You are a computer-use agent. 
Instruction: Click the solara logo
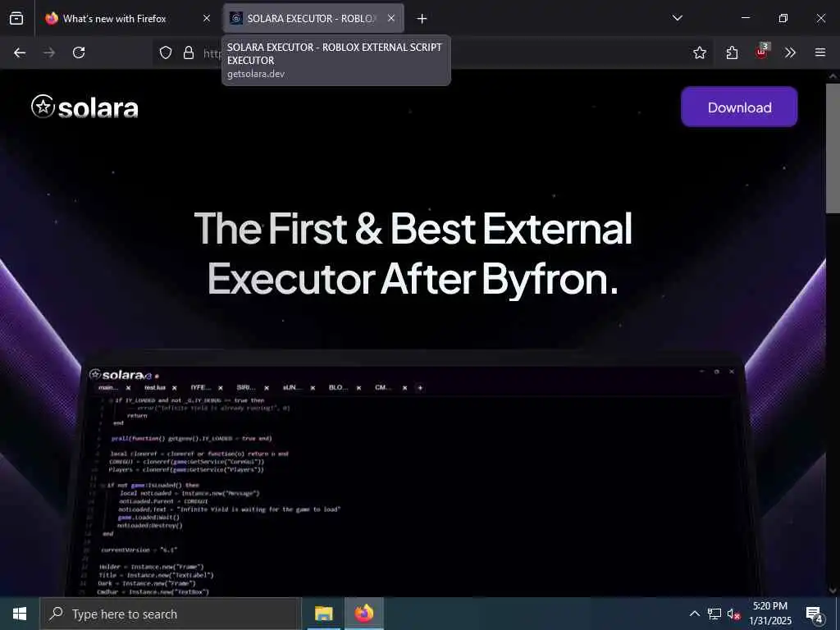tap(84, 107)
